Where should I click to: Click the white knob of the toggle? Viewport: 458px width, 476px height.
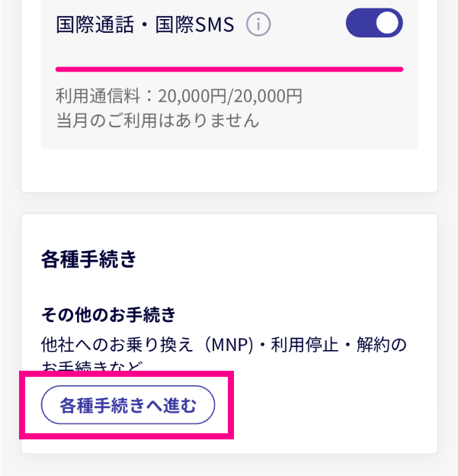(x=387, y=23)
